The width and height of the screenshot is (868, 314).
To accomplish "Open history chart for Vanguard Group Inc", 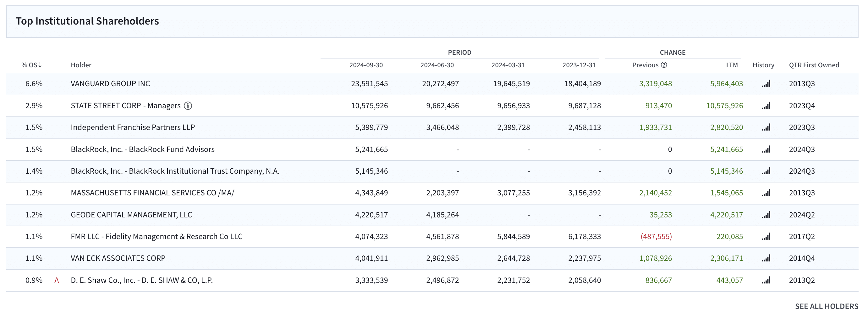I will pyautogui.click(x=766, y=84).
